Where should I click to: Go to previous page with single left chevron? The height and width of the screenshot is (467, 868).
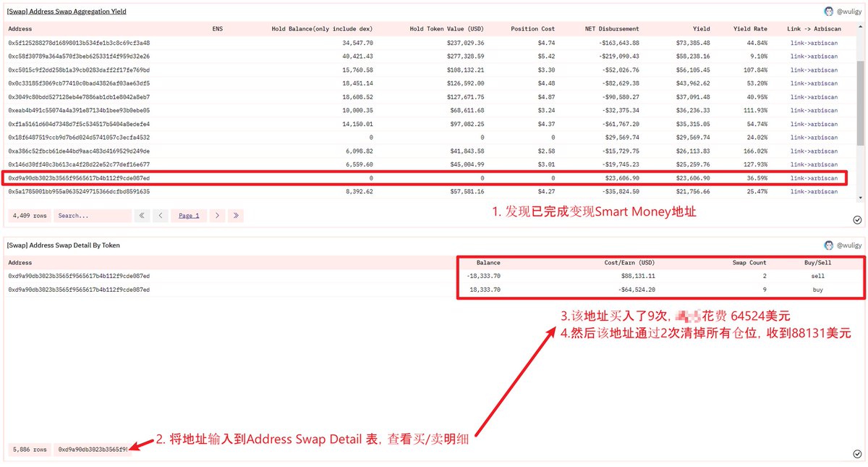[161, 216]
